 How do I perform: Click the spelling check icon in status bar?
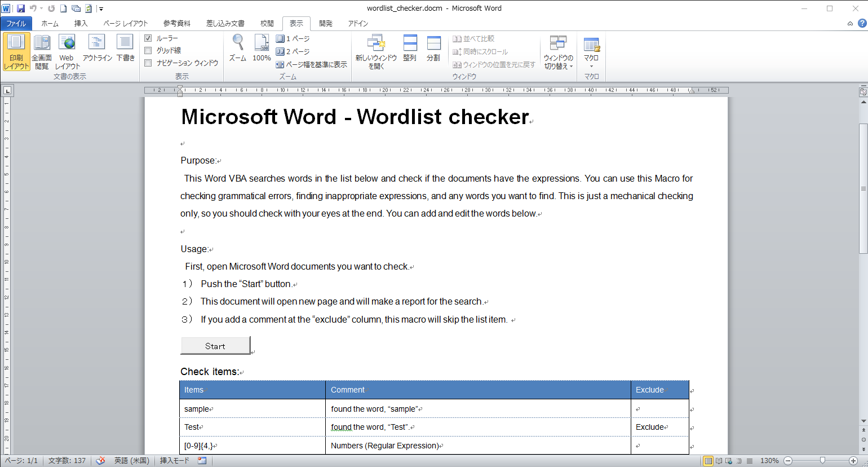100,461
